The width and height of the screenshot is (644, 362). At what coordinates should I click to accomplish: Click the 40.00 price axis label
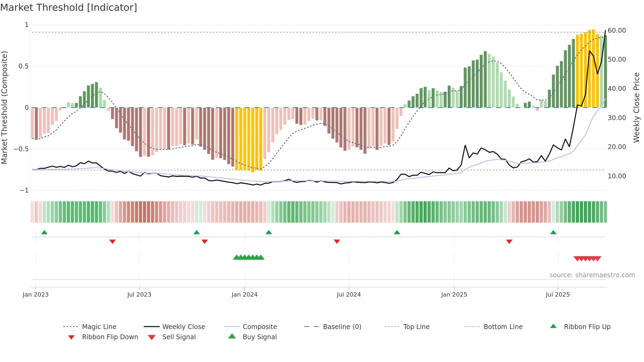click(617, 88)
